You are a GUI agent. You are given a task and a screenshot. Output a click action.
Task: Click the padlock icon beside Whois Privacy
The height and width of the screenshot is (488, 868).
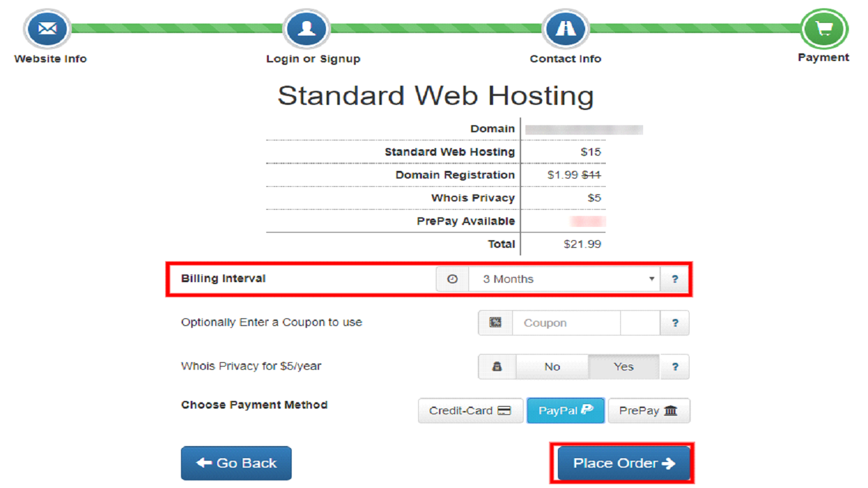pos(496,367)
